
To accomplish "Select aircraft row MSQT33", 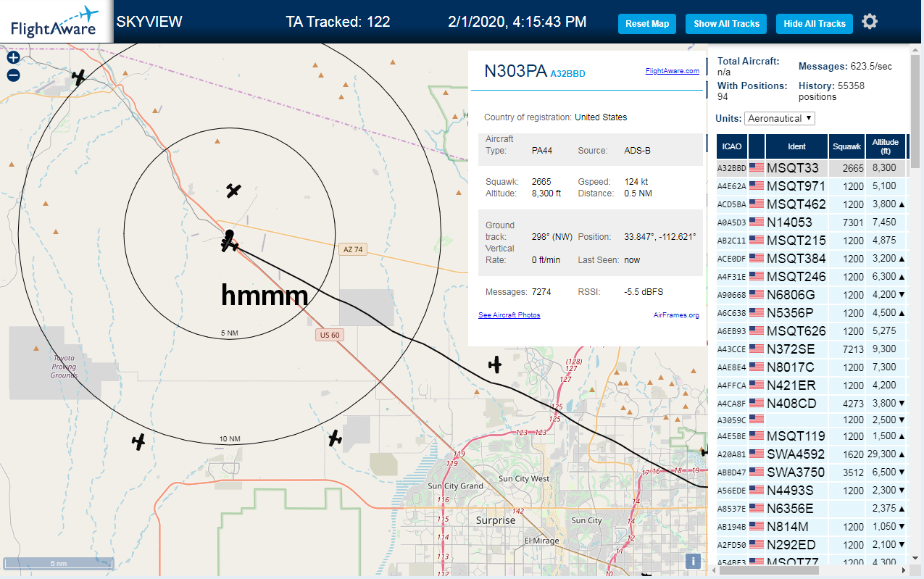I will pyautogui.click(x=812, y=168).
